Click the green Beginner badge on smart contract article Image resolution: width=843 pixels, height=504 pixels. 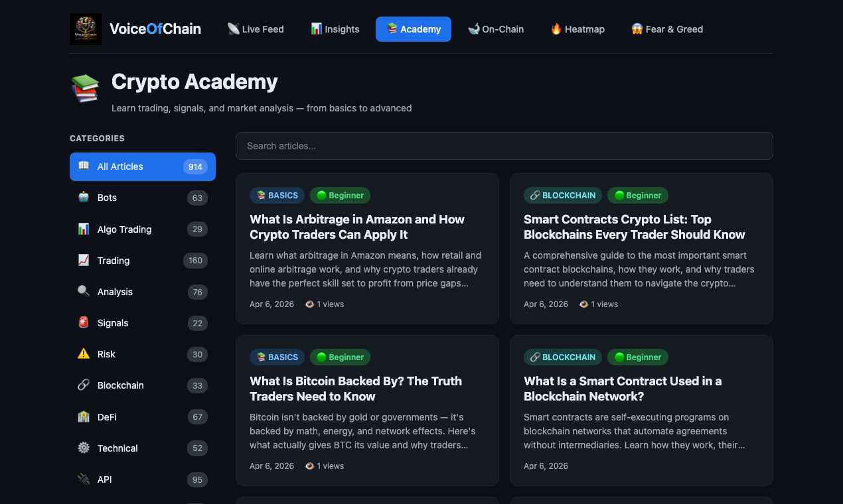(x=637, y=357)
